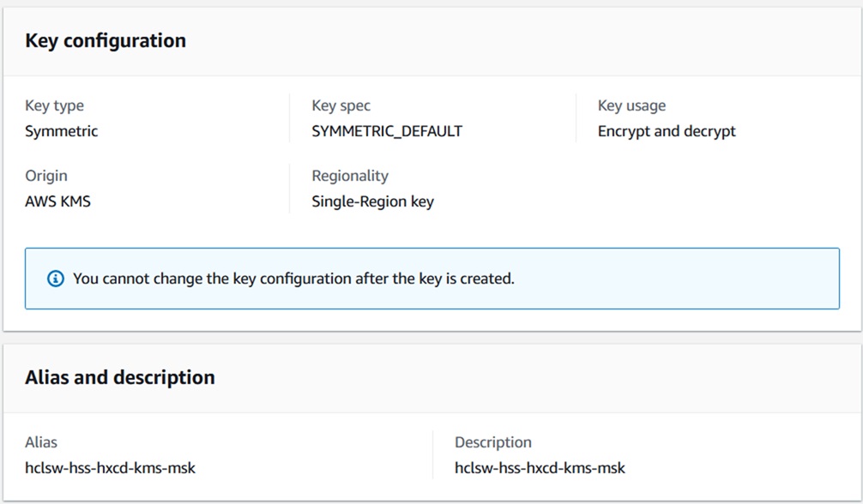
Task: Click the Regionality label
Action: click(x=350, y=176)
